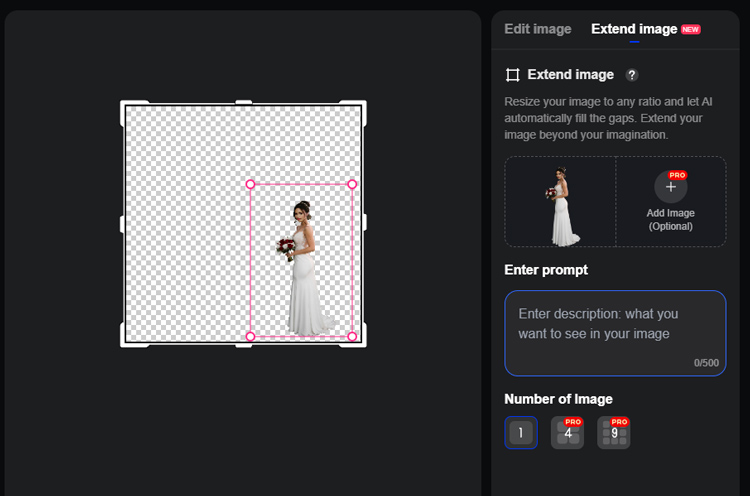Click the bottom-right white corner handle of canvas
The width and height of the screenshot is (750, 496).
click(x=363, y=344)
